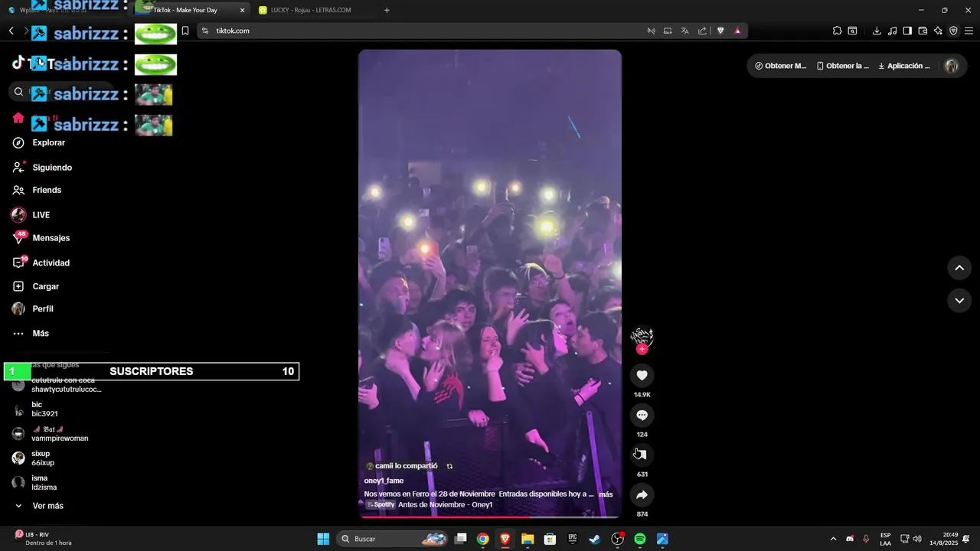Open browser downloads icon
980x551 pixels.
click(877, 31)
